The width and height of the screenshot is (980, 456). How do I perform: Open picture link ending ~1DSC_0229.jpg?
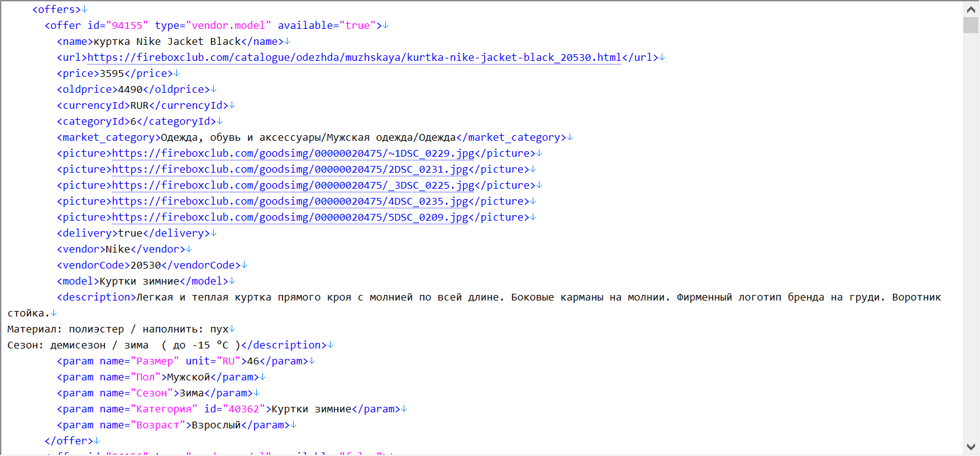[293, 153]
